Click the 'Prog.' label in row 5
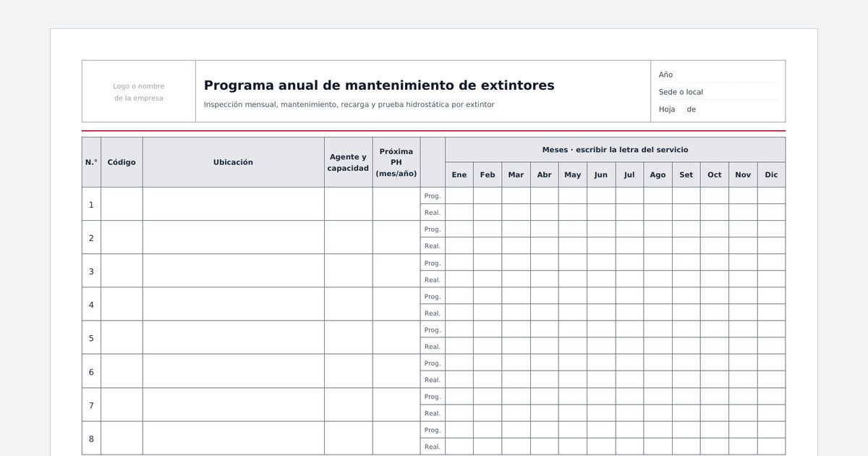Viewport: 868px width, 456px height. (x=433, y=329)
